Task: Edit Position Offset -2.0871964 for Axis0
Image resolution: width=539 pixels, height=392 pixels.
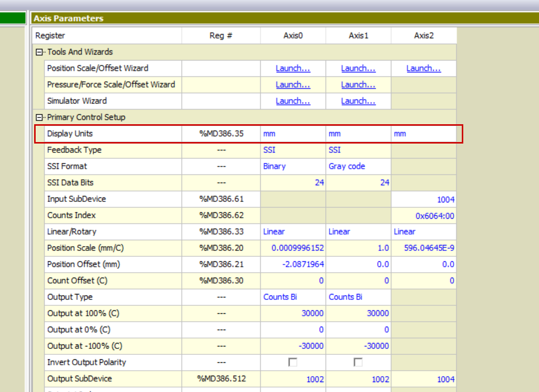Action: tap(293, 264)
